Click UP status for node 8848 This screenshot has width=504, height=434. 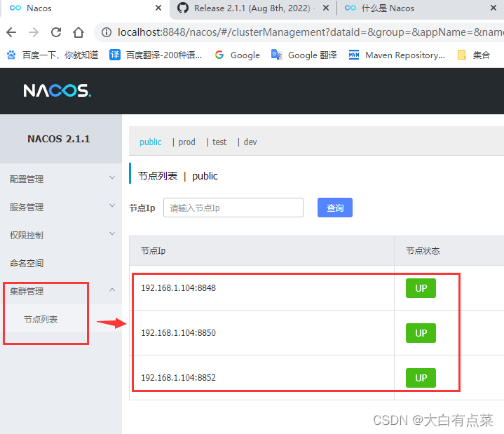click(x=421, y=288)
